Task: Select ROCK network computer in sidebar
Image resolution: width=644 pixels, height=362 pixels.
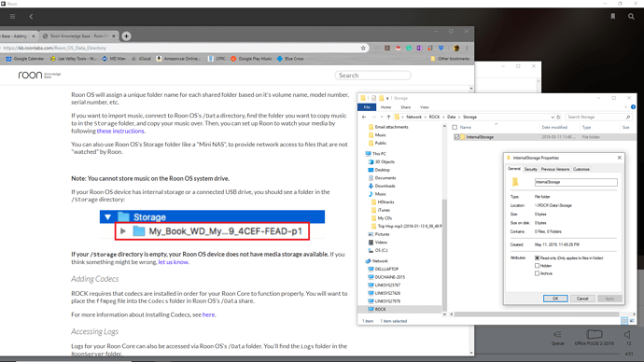Action: [x=377, y=309]
